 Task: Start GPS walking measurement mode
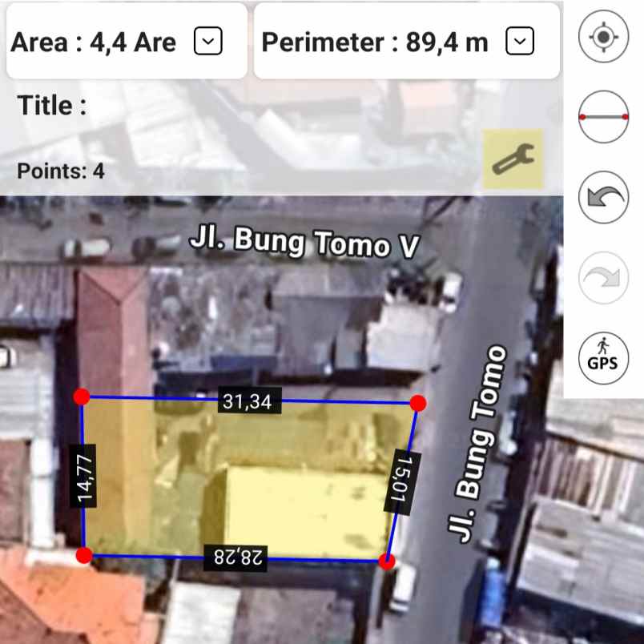point(603,358)
